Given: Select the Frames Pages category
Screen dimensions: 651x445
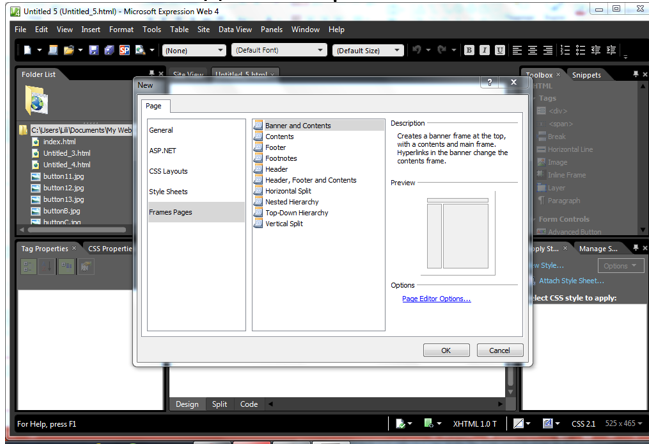Looking at the screenshot, I should [x=196, y=212].
